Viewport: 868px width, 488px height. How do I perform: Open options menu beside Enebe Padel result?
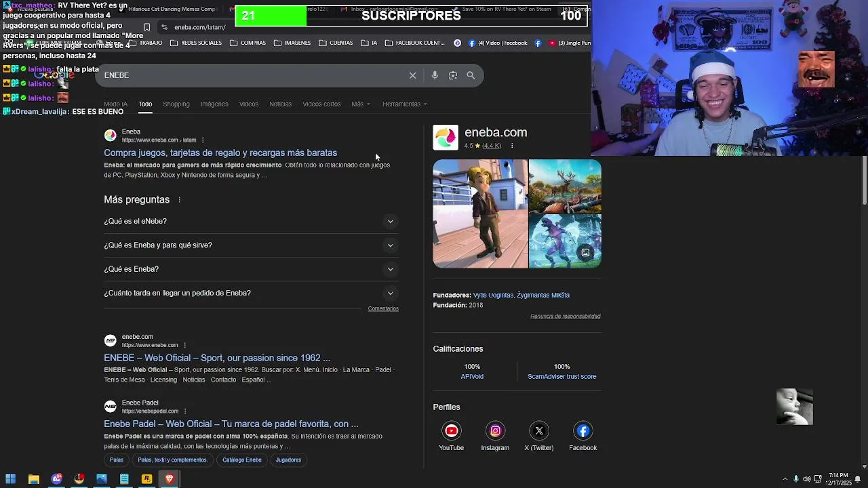[x=185, y=411]
